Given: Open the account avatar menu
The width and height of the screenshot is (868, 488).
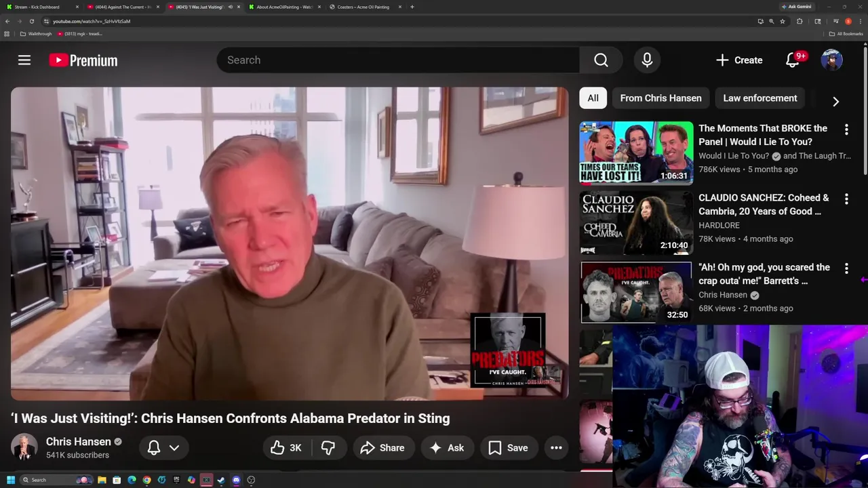Looking at the screenshot, I should click(x=832, y=60).
